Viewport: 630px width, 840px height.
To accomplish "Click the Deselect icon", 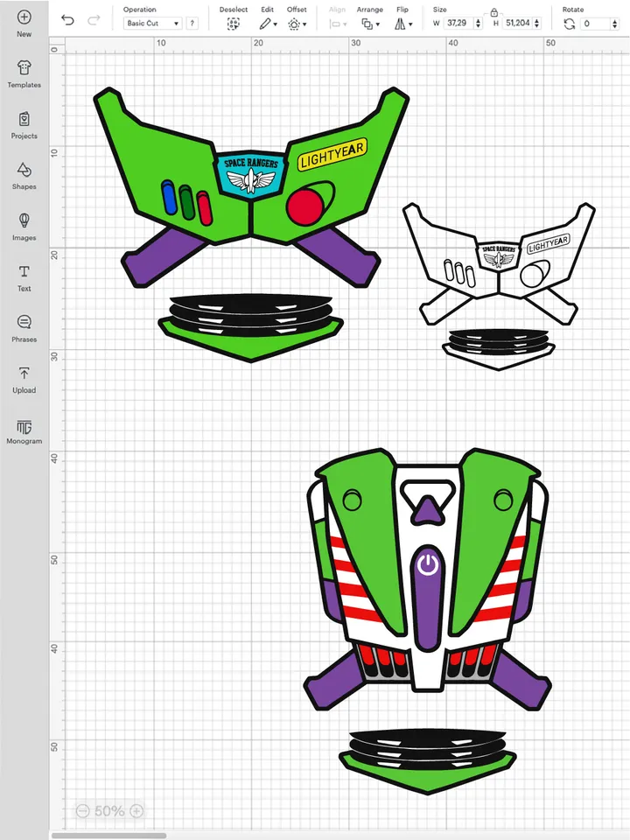I will coord(233,24).
